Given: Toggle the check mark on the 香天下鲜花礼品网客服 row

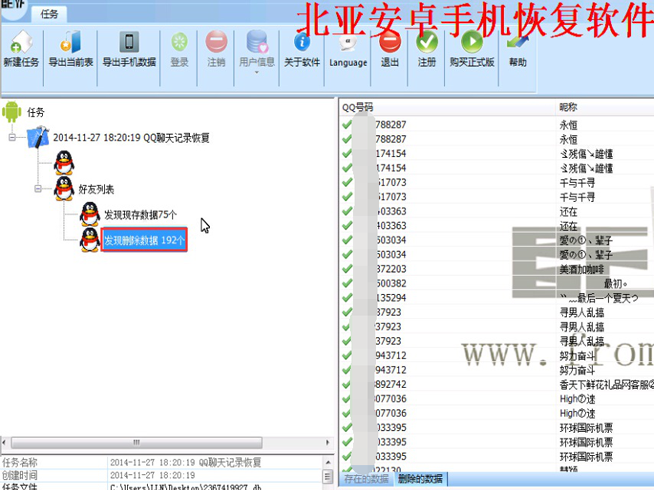Looking at the screenshot, I should pyautogui.click(x=347, y=384).
